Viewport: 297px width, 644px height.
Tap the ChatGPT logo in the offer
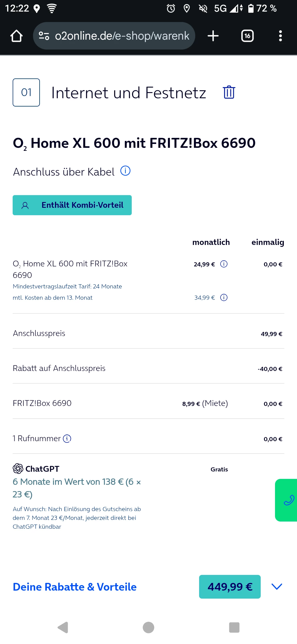[x=18, y=468]
